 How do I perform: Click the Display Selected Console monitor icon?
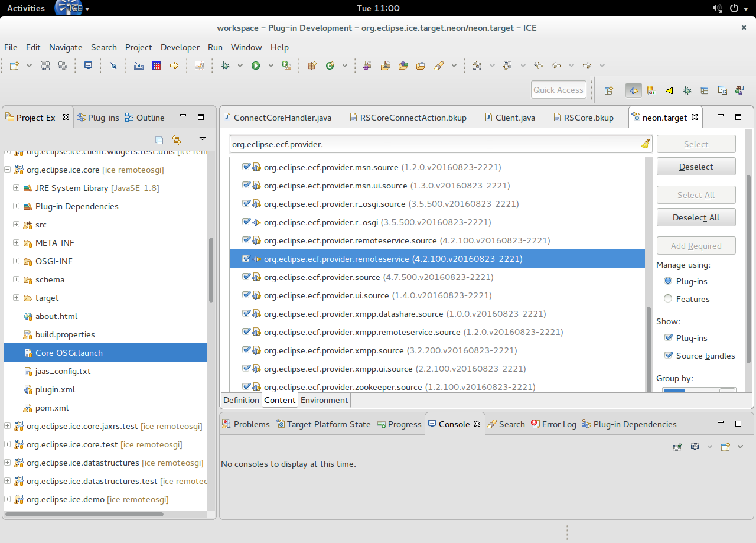[695, 447]
